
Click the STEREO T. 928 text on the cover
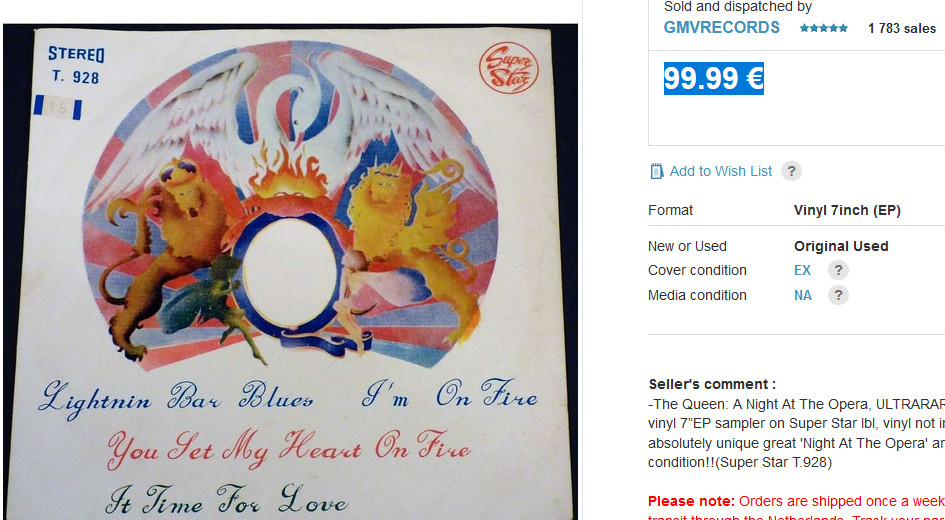tap(76, 65)
